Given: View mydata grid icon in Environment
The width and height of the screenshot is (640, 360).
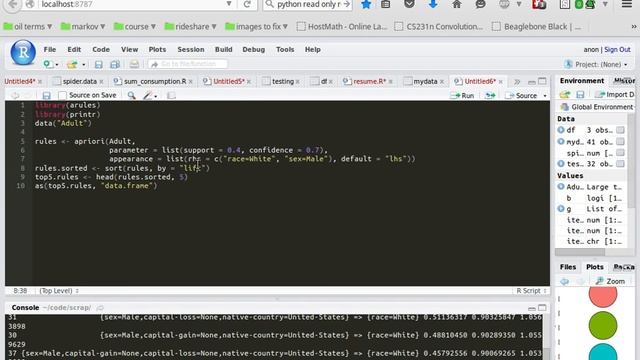Looking at the screenshot, I should pyautogui.click(x=620, y=142).
